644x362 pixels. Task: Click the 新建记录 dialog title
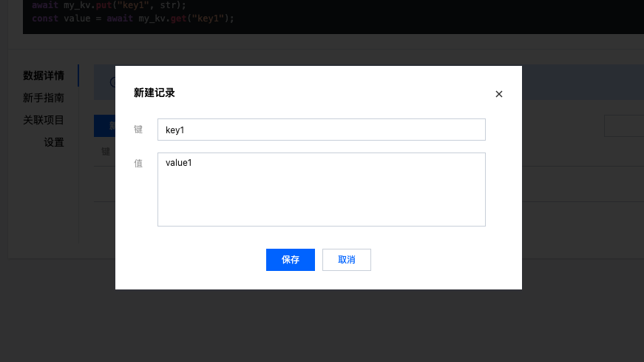click(155, 93)
